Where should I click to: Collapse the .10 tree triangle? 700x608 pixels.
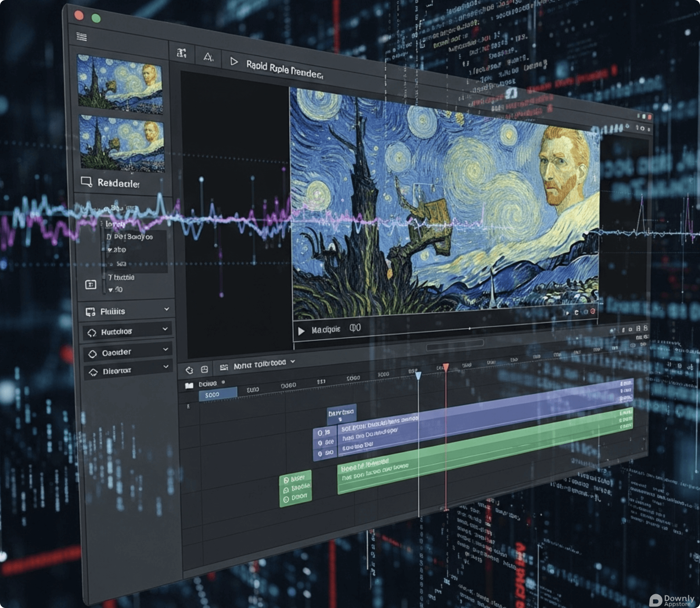coord(111,290)
